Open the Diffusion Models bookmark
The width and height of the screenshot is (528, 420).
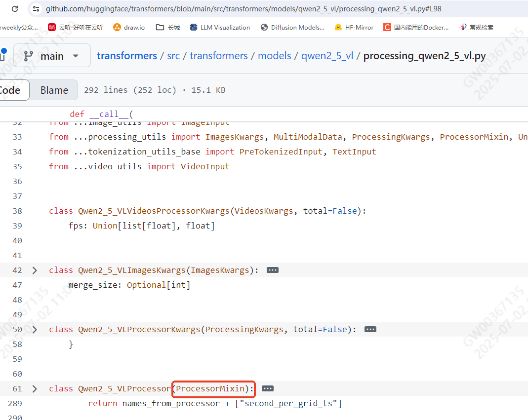(x=292, y=27)
